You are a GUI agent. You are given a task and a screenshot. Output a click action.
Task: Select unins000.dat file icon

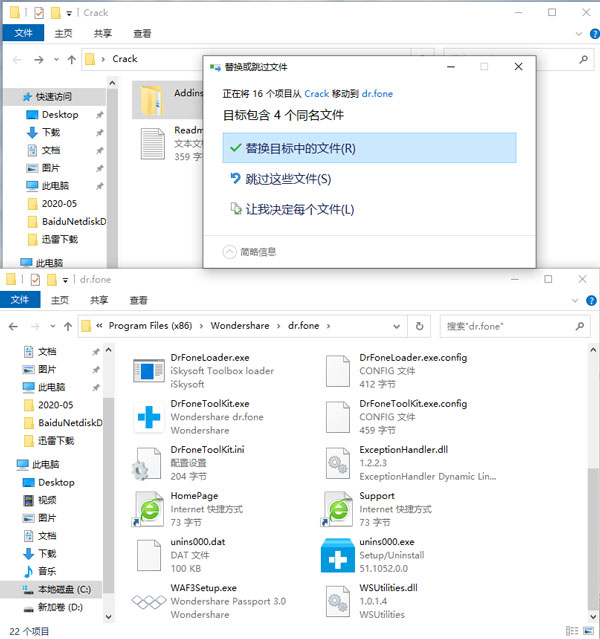(149, 555)
